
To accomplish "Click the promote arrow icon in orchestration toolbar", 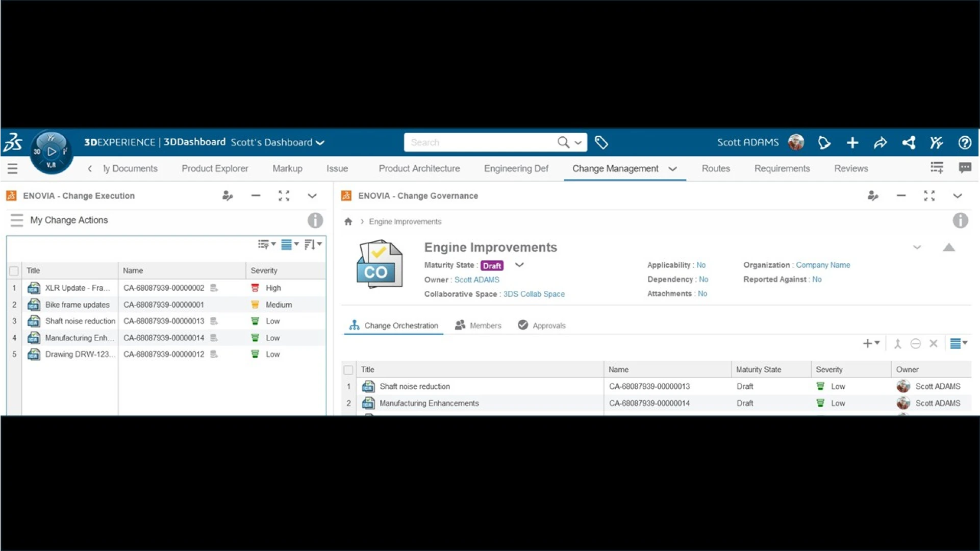I will 897,344.
